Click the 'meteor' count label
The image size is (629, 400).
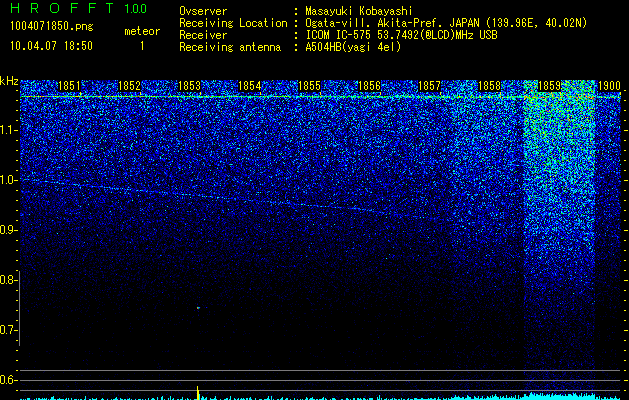142,31
